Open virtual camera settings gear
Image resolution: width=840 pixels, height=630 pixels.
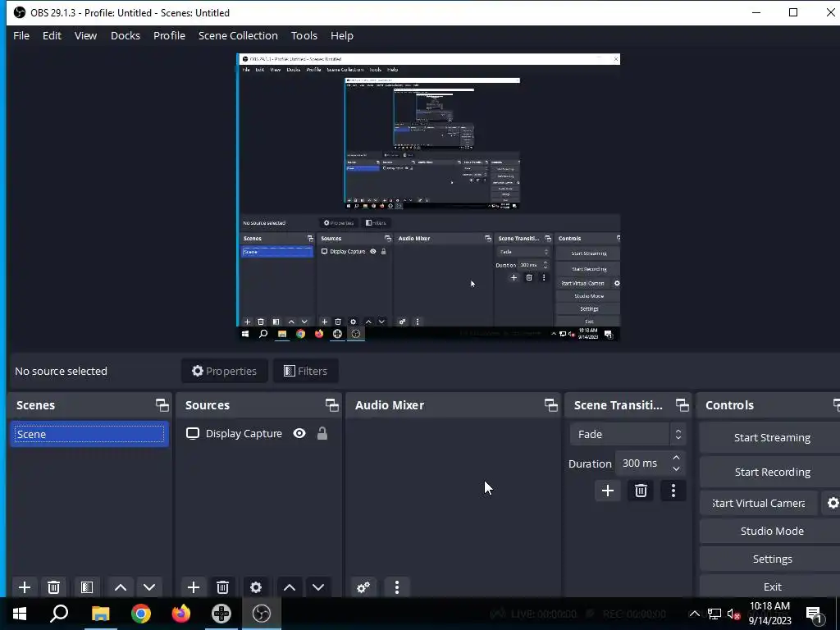832,503
